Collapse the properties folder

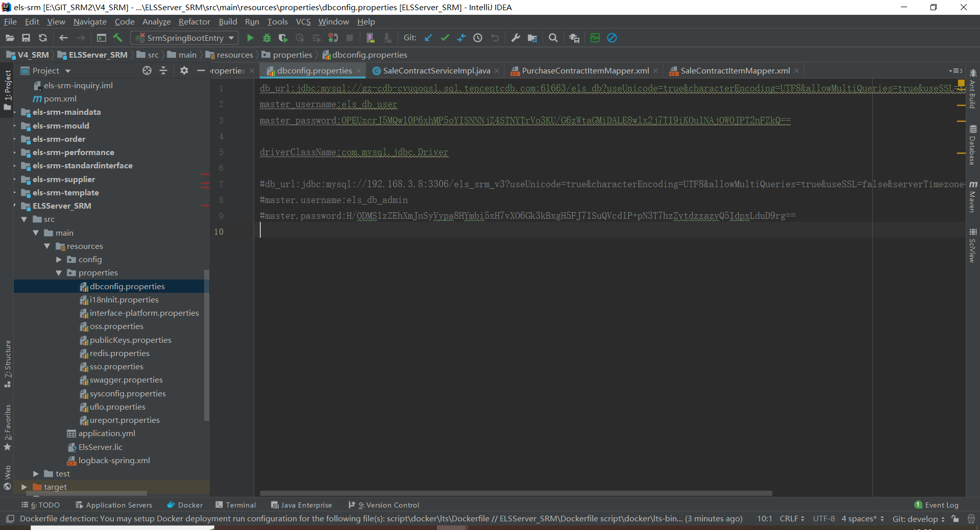click(59, 273)
